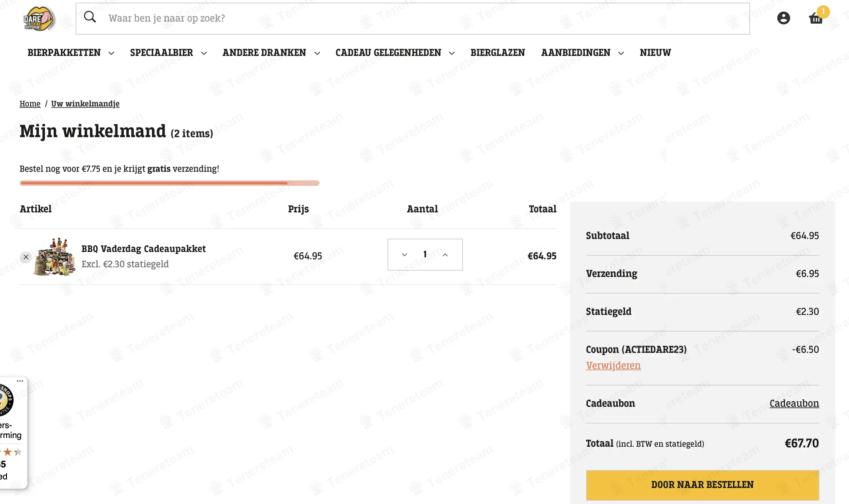The width and height of the screenshot is (849, 504).
Task: Click the search magnifier icon
Action: (90, 17)
